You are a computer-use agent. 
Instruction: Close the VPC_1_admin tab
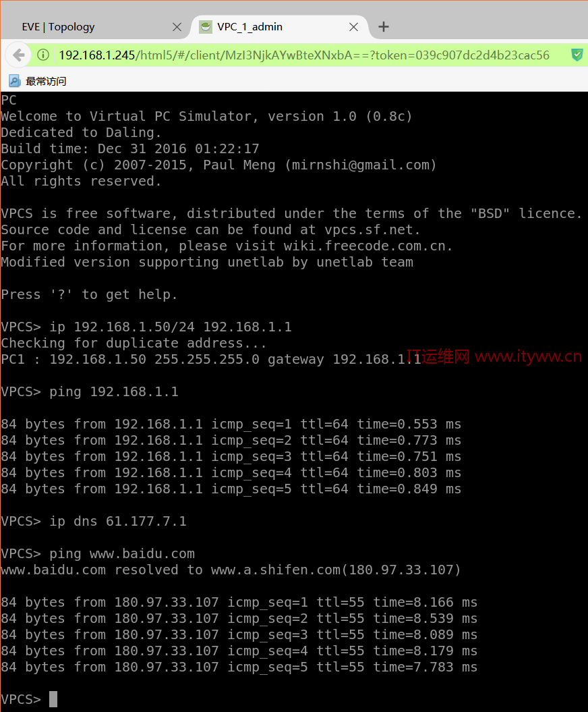point(353,27)
